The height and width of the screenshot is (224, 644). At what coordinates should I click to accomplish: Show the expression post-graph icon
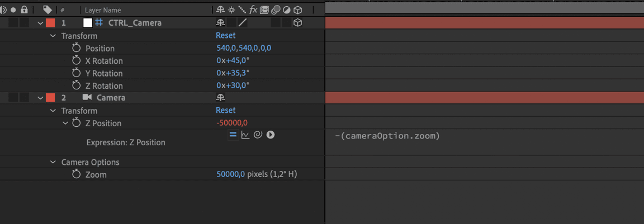(x=245, y=135)
